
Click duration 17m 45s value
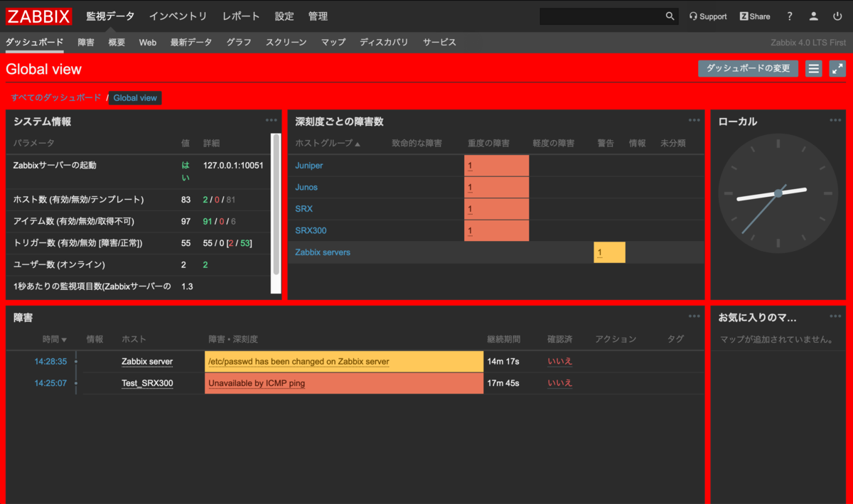(503, 383)
